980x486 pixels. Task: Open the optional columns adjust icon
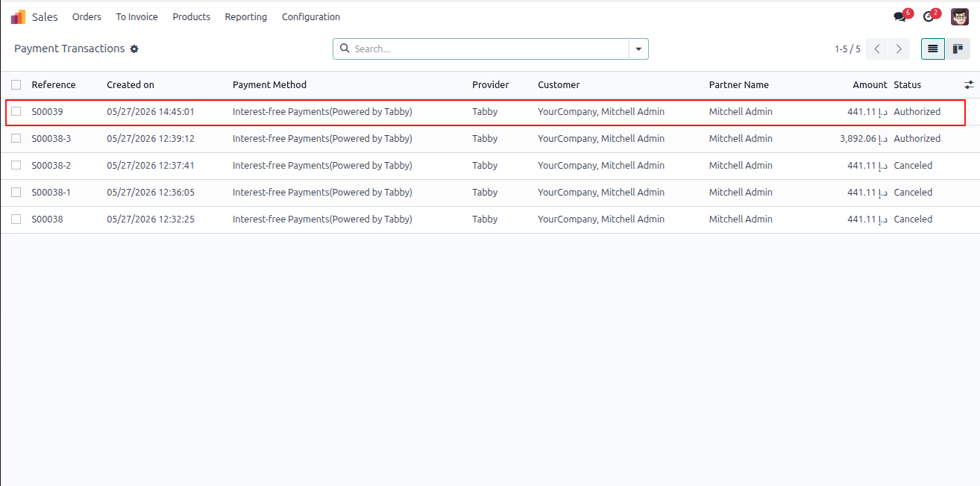click(969, 84)
